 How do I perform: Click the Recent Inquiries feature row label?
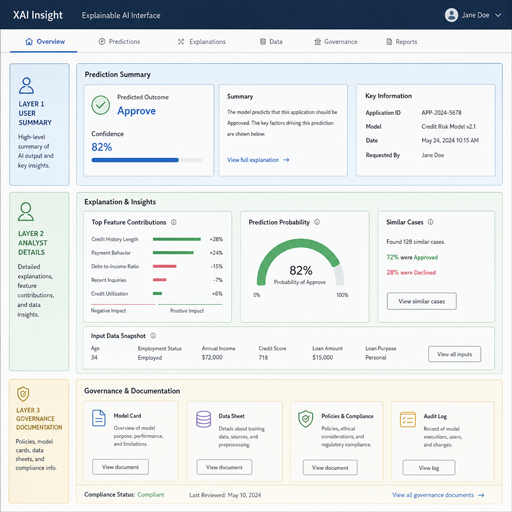point(109,280)
